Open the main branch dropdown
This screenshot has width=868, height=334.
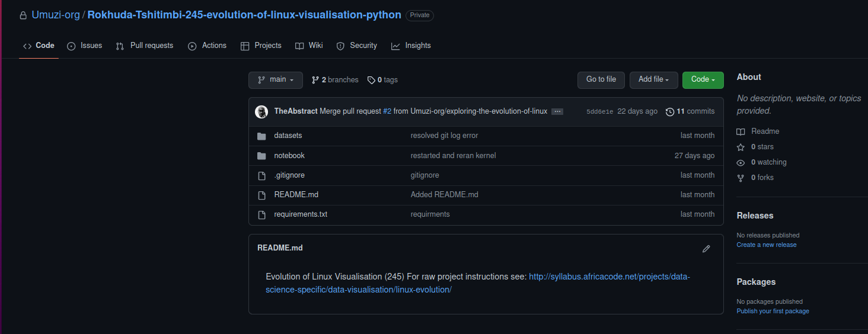coord(276,80)
